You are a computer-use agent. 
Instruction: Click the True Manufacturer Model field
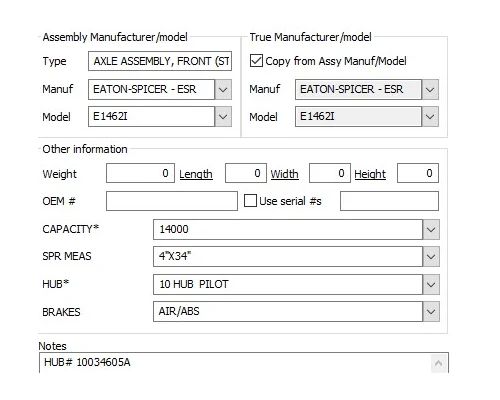pyautogui.click(x=358, y=117)
